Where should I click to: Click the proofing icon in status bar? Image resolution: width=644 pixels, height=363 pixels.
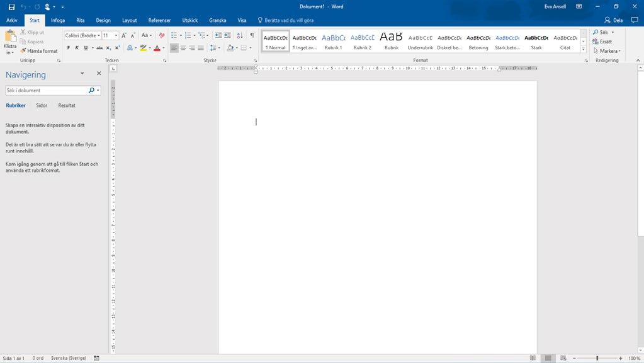[x=96, y=358]
